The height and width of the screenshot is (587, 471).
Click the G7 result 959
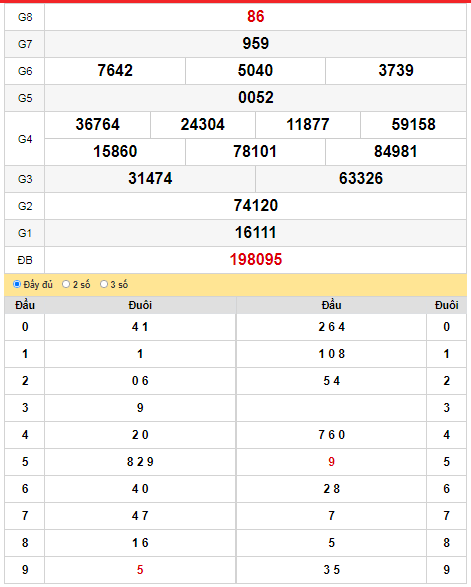(x=256, y=43)
